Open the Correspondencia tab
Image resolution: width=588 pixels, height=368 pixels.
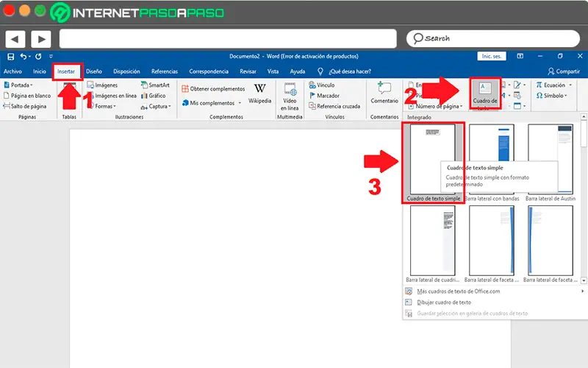click(209, 71)
